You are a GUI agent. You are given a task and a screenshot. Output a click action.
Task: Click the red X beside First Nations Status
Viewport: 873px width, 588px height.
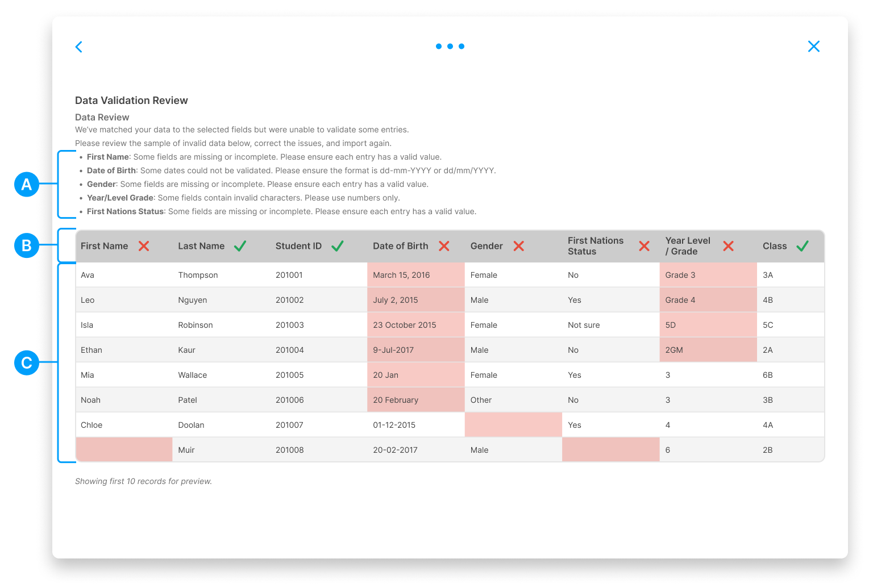[x=644, y=246]
